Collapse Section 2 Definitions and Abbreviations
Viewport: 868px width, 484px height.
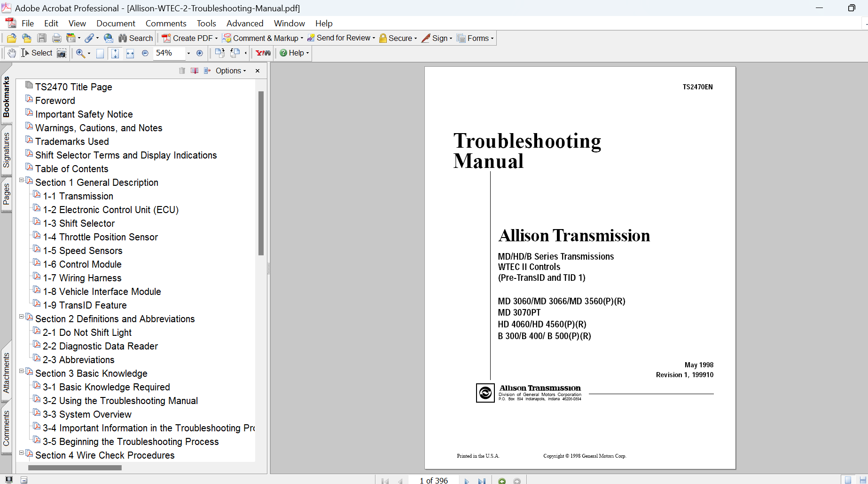coord(21,317)
